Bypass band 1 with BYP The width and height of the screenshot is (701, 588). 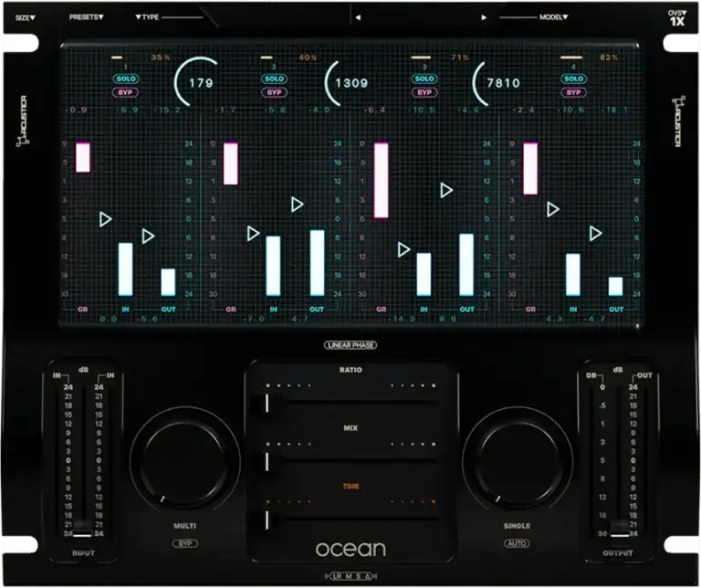click(x=126, y=92)
